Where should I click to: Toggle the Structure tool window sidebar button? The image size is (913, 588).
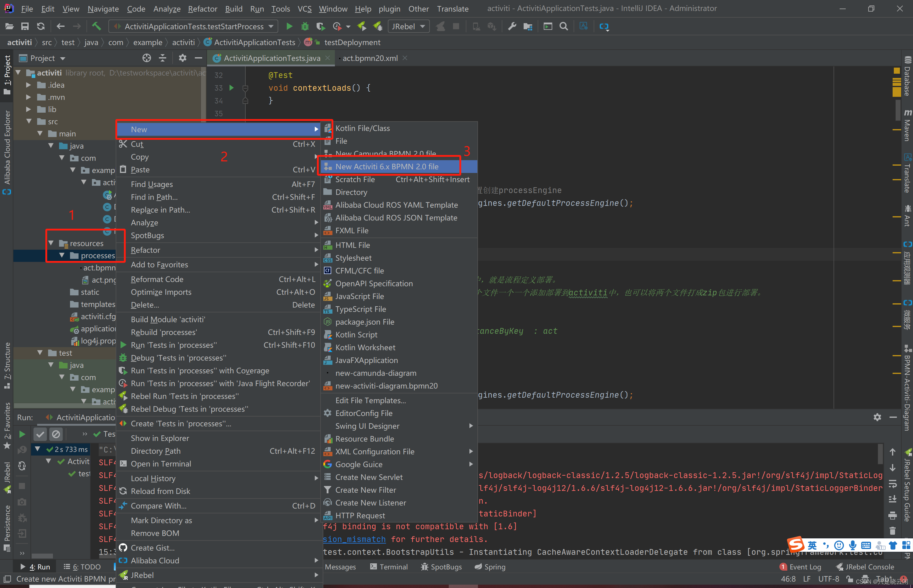(7, 365)
